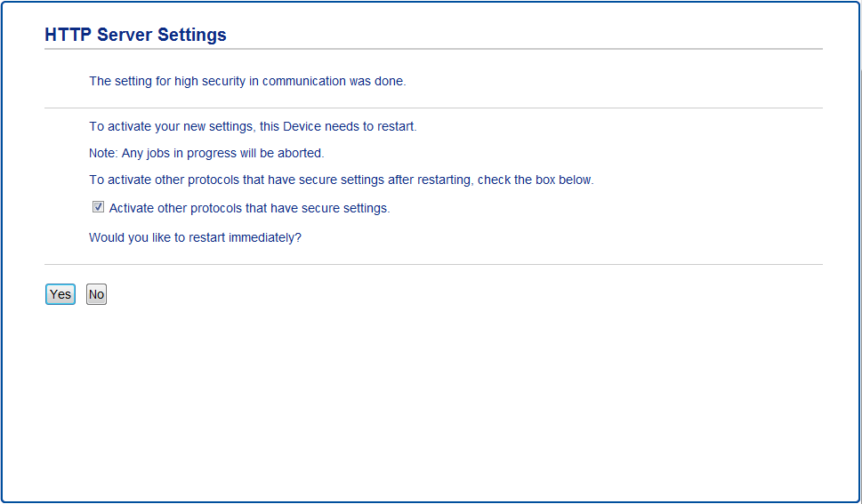Click the 'this Device needs to restart' line
Image resolution: width=862 pixels, height=504 pixels.
tap(253, 126)
